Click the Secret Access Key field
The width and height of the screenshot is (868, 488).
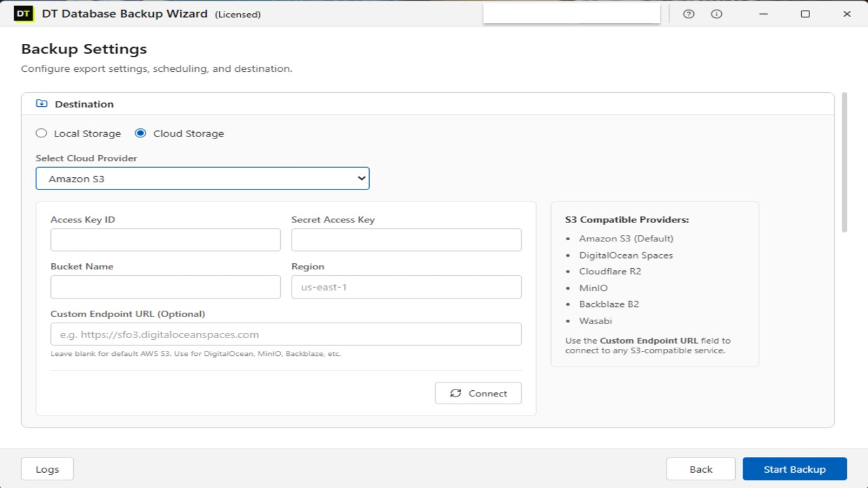[x=406, y=240]
